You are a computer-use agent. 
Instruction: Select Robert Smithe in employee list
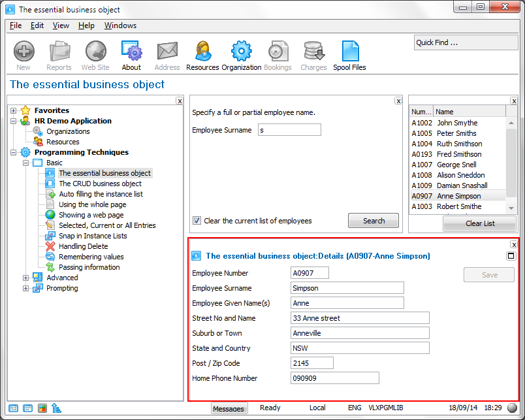click(x=457, y=206)
